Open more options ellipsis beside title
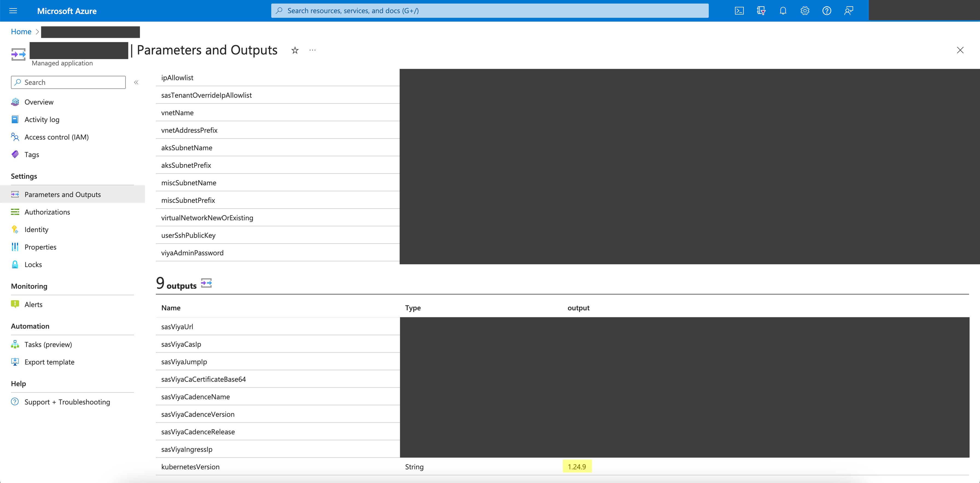The width and height of the screenshot is (980, 483). (x=312, y=50)
